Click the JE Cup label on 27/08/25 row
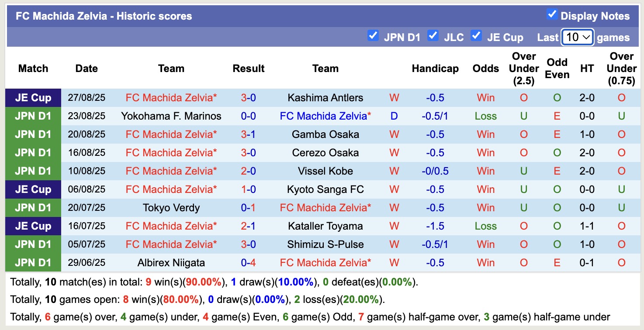Screen dimensions: 644x330 [33, 98]
